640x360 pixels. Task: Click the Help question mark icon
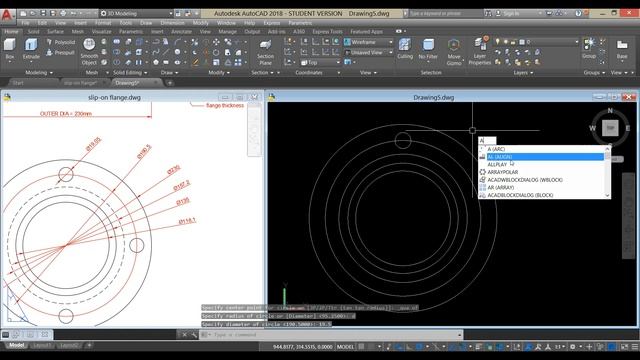point(578,13)
